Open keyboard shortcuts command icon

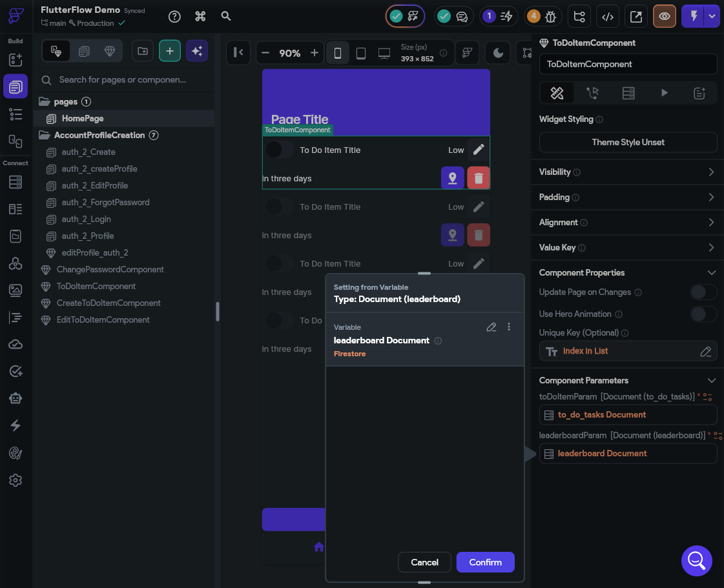[x=200, y=17]
